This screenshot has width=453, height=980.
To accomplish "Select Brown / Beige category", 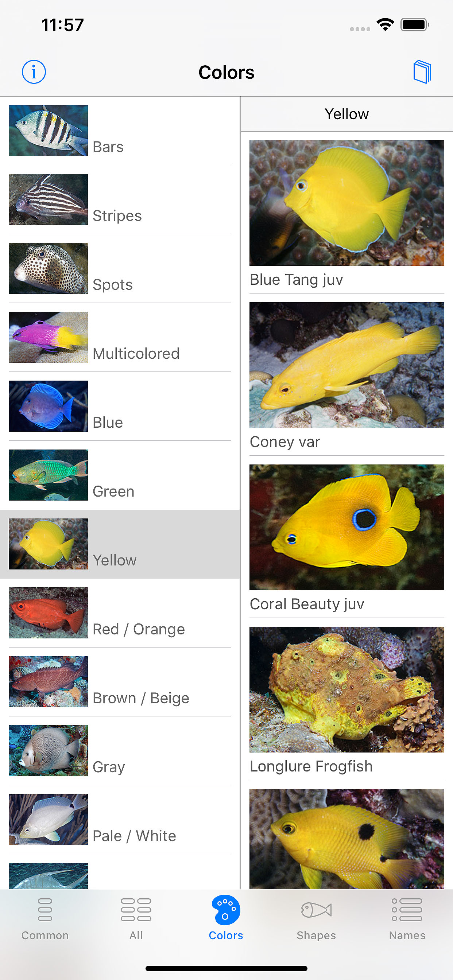I will [x=120, y=682].
